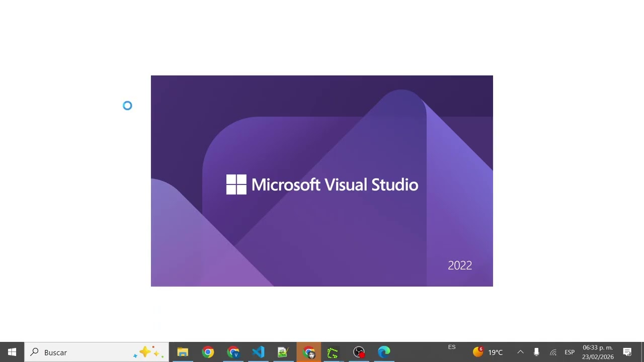Open the Wi-Fi network tray icon
The width and height of the screenshot is (644, 362).
pos(553,352)
